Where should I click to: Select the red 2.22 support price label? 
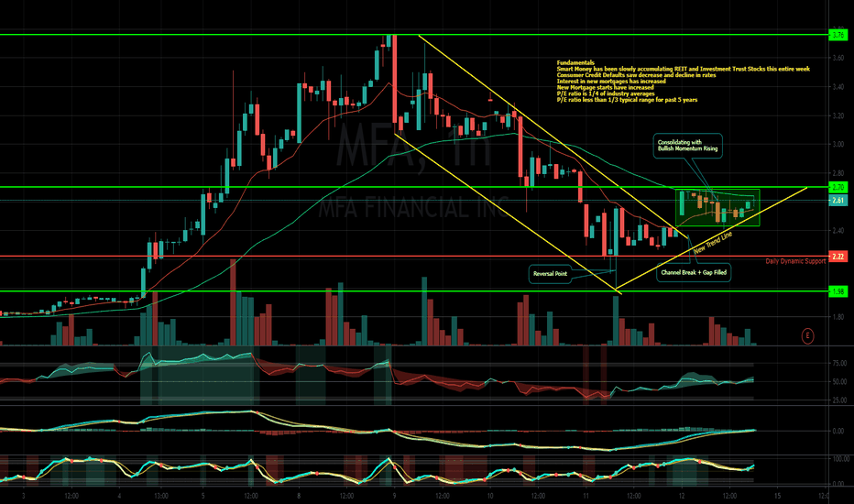838,256
